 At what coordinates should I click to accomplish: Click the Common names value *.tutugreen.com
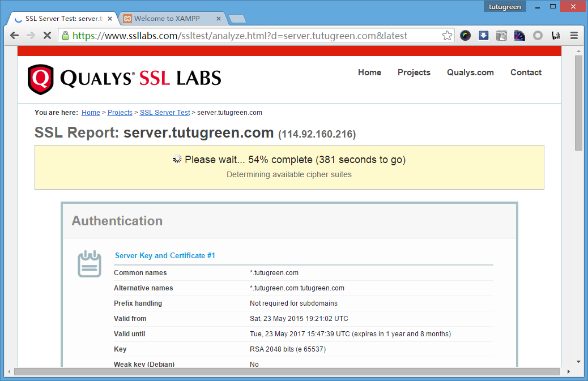(274, 273)
